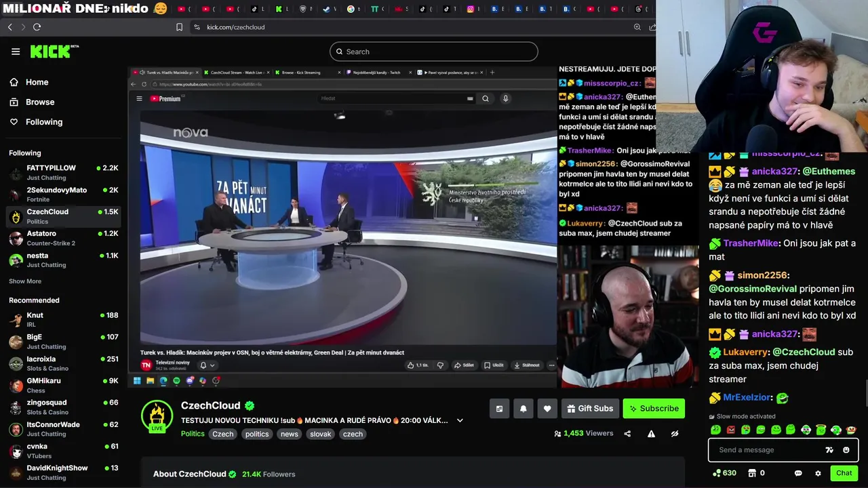This screenshot has height=488, width=868.
Task: Click the zoom magnifier icon in the address bar
Action: pyautogui.click(x=637, y=27)
